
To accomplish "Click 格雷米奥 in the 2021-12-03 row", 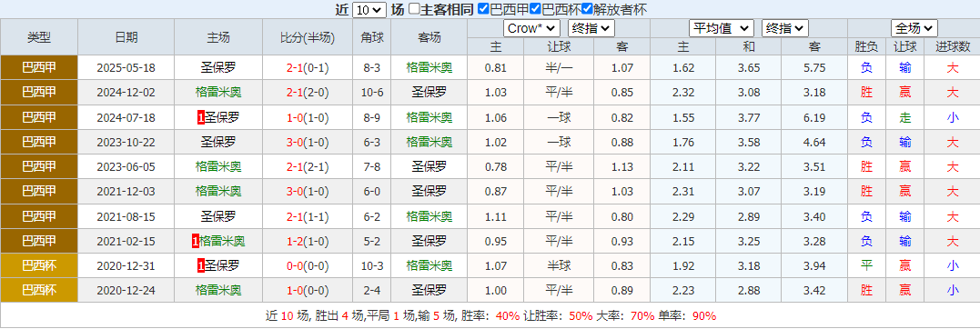I will (x=218, y=191).
